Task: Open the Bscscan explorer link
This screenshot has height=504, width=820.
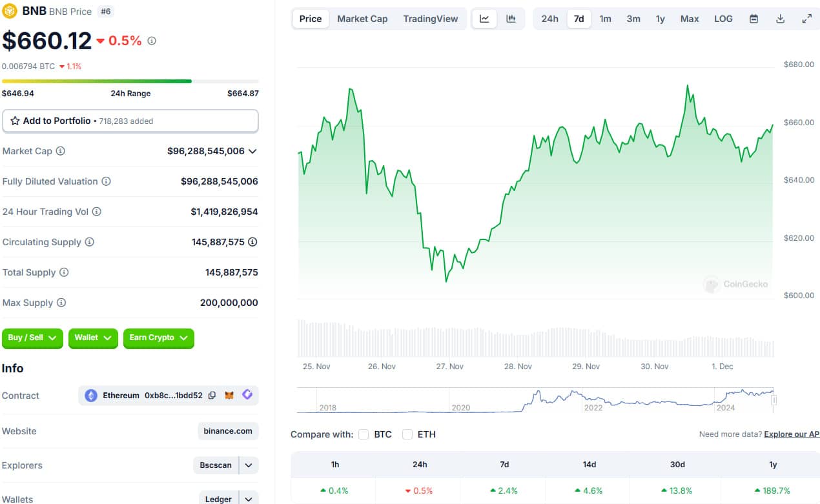Action: 216,465
